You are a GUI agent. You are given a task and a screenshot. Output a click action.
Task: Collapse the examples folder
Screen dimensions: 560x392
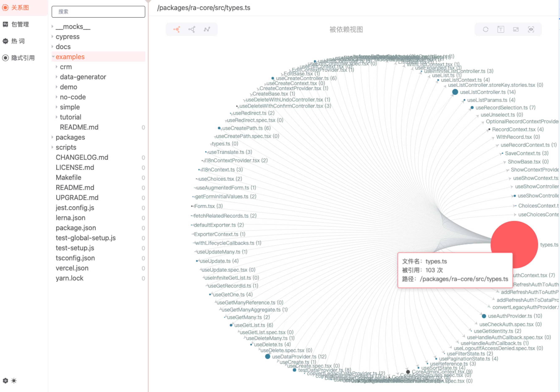pyautogui.click(x=70, y=57)
